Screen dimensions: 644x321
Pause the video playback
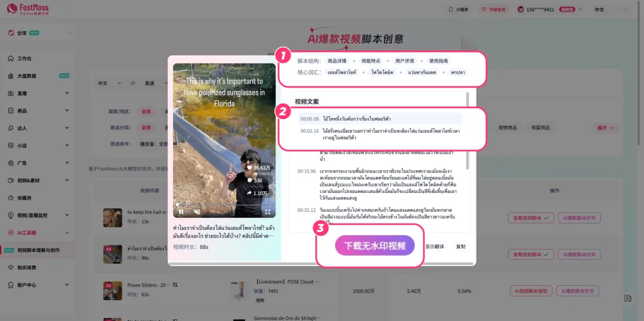point(181,212)
